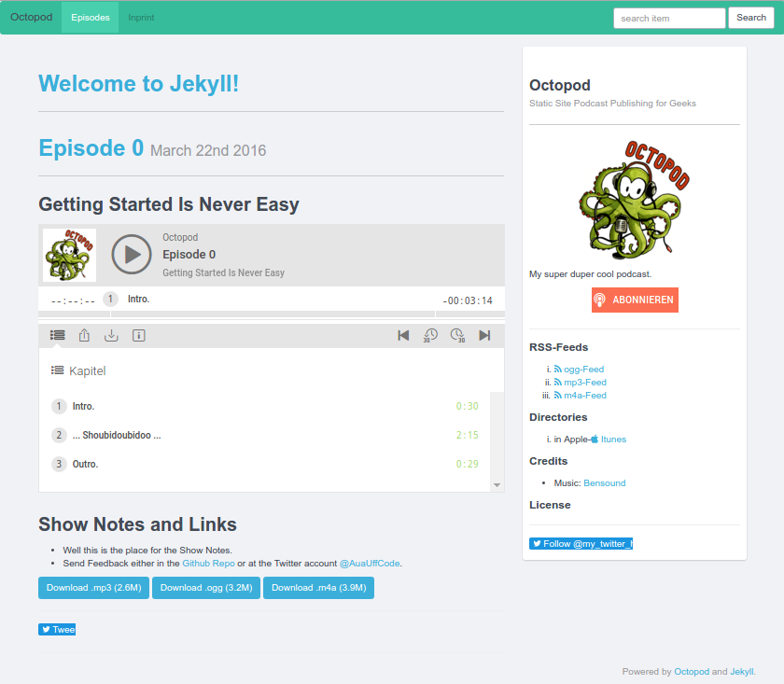The width and height of the screenshot is (784, 684).
Task: Skip to next chapter
Action: coord(484,336)
